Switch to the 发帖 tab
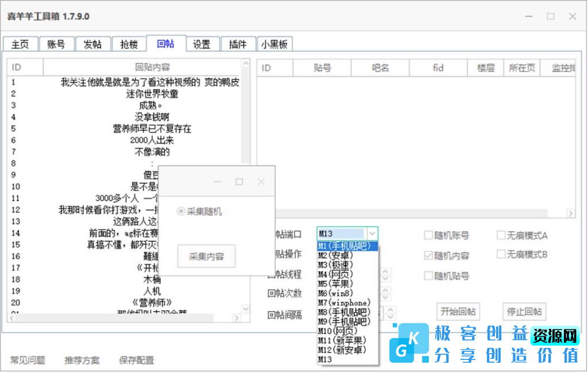The width and height of the screenshot is (588, 372). (93, 43)
